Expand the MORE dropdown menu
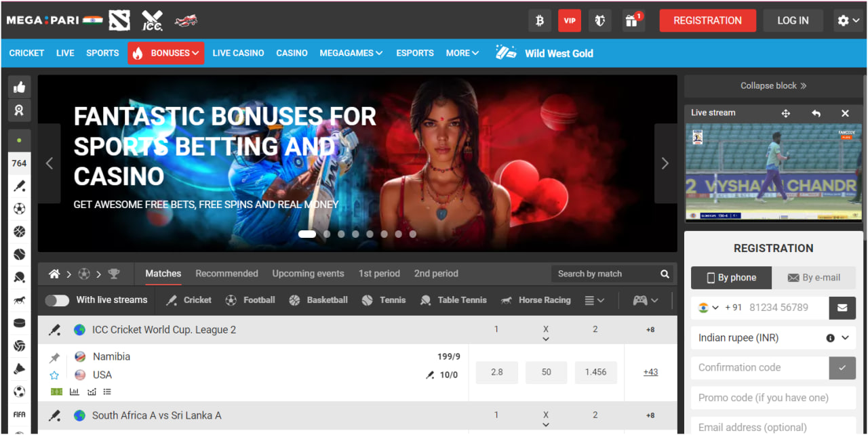 [x=462, y=53]
